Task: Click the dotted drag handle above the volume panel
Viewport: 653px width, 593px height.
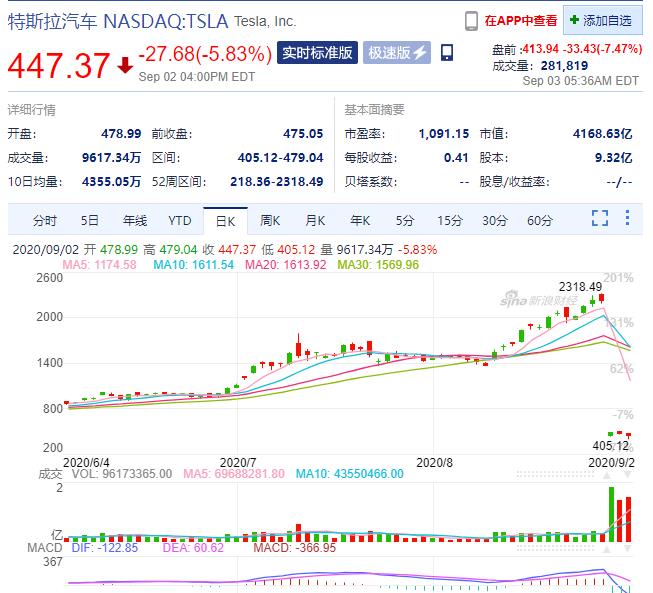Action: 556,475
